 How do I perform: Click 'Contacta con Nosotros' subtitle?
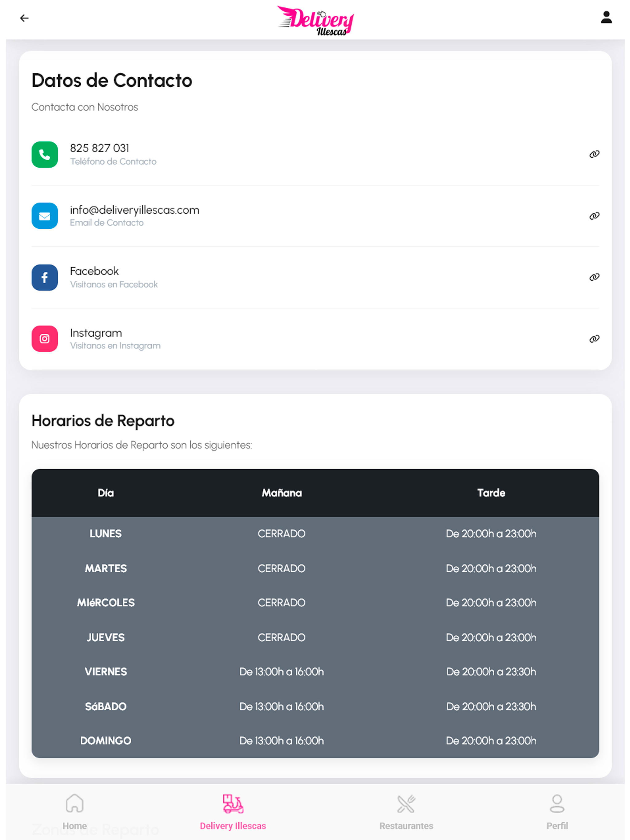point(85,107)
